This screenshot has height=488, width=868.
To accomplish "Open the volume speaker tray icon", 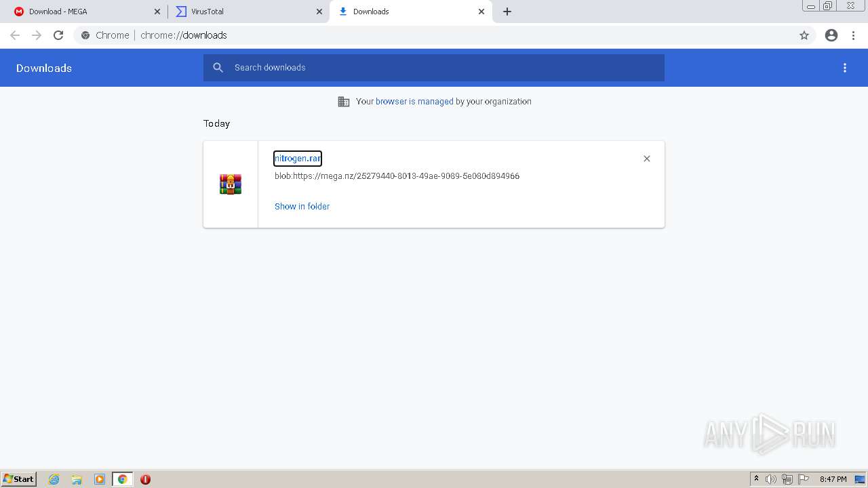I will tap(771, 479).
